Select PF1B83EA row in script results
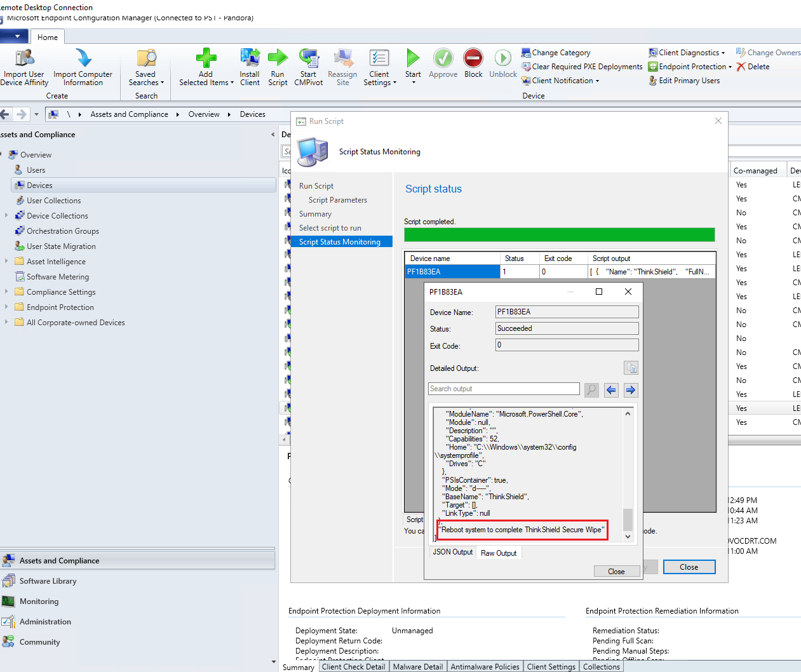The width and height of the screenshot is (801, 672). click(560, 271)
